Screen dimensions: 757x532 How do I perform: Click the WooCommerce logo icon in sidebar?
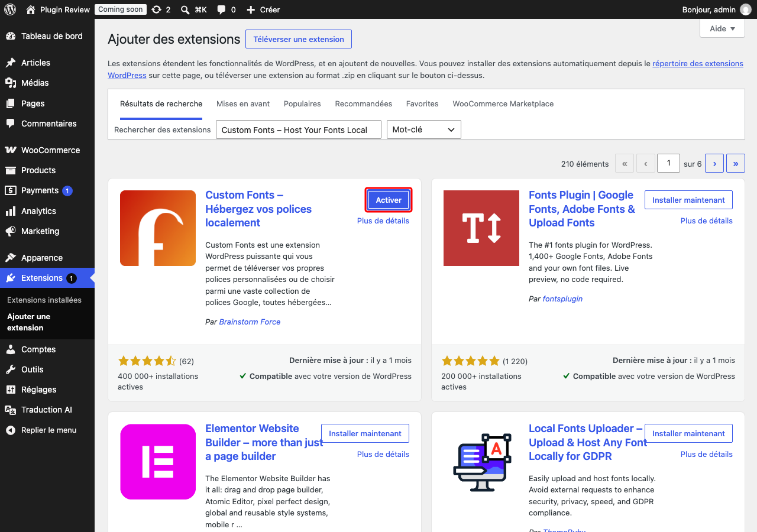coord(11,150)
